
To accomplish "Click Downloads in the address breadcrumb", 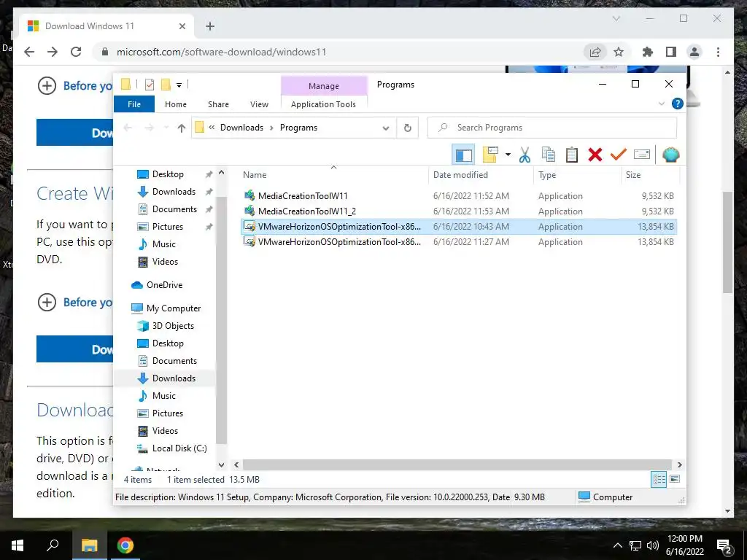I will (x=241, y=128).
